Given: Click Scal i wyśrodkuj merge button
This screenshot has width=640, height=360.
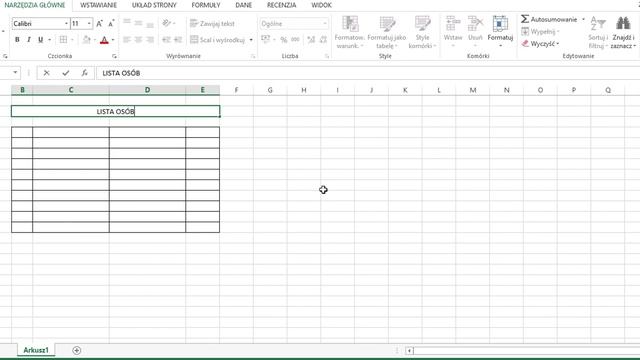Looking at the screenshot, I should pos(218,40).
